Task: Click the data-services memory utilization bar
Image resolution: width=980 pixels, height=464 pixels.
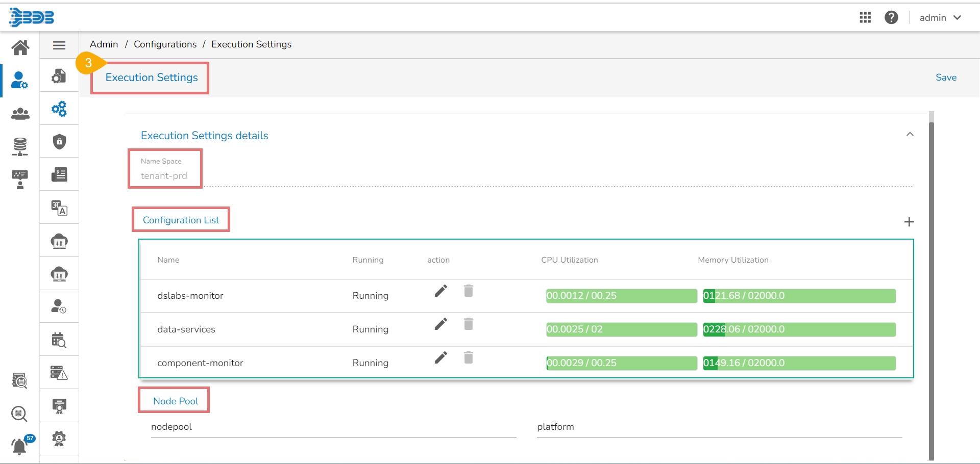Action: point(799,329)
